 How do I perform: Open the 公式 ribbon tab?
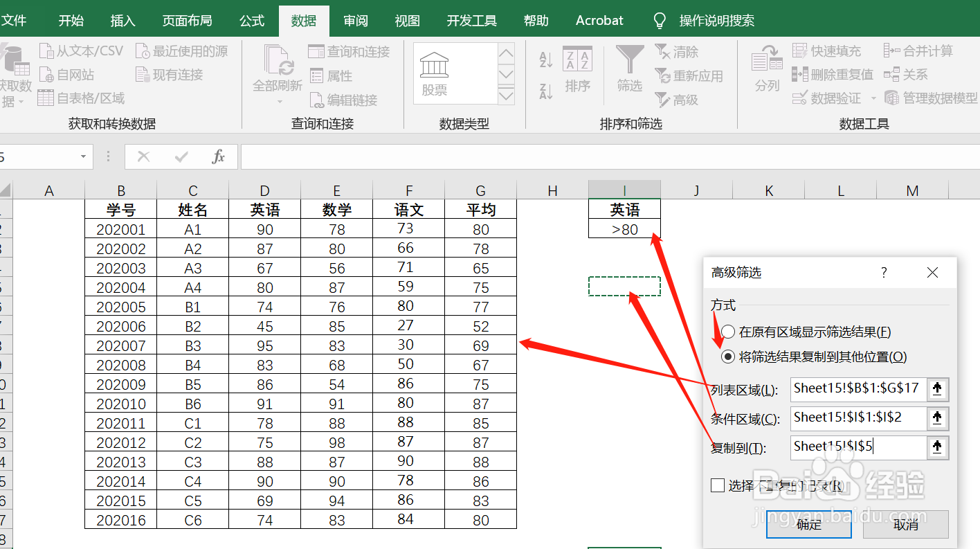click(x=252, y=21)
